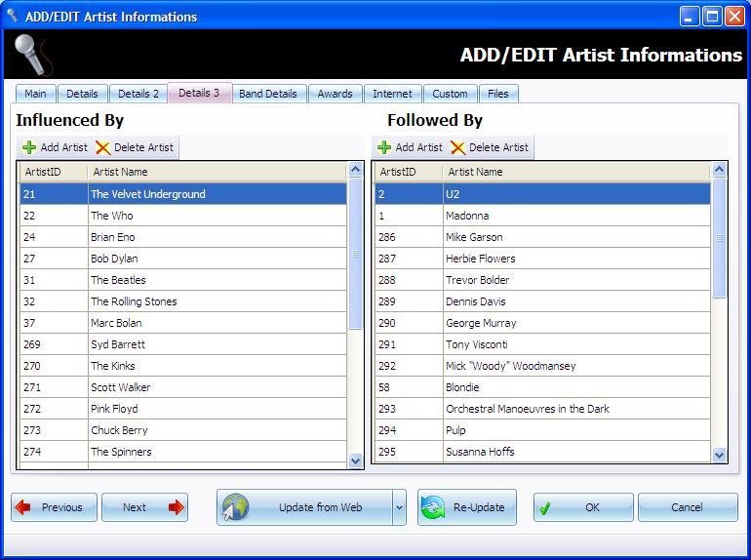
Task: Select Chuck Berry row
Action: tap(183, 430)
